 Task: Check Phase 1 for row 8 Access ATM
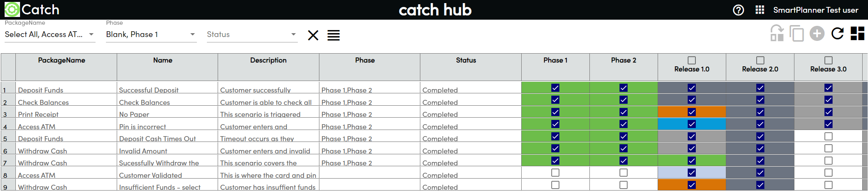coord(555,173)
